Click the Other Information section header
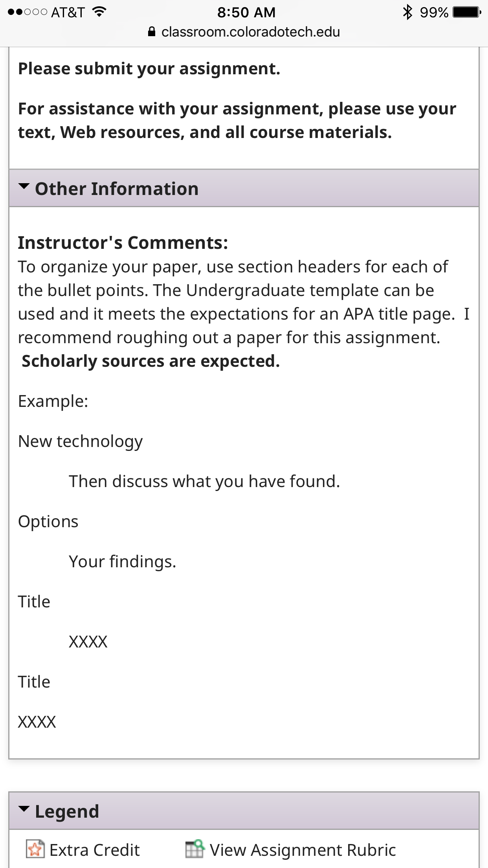The width and height of the screenshot is (488, 868). pos(244,188)
